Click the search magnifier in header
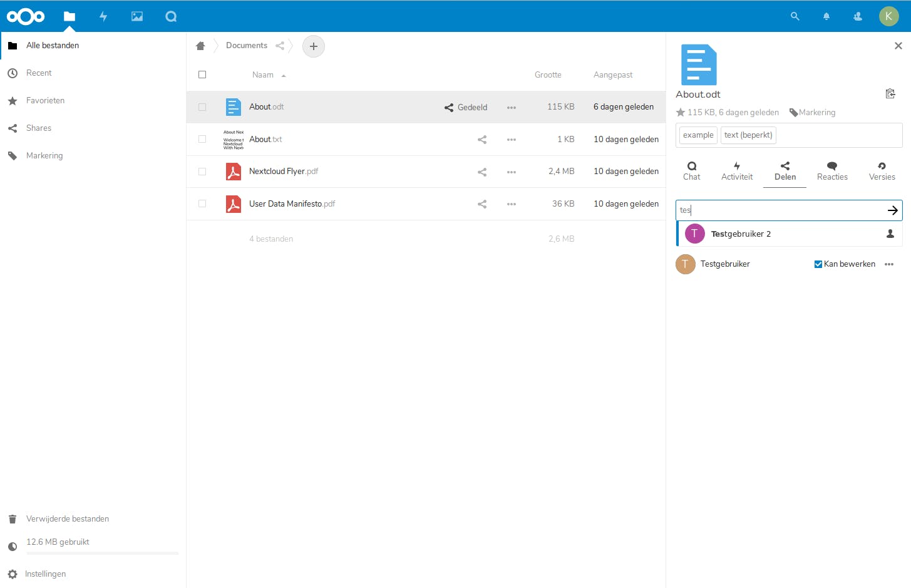 point(795,16)
